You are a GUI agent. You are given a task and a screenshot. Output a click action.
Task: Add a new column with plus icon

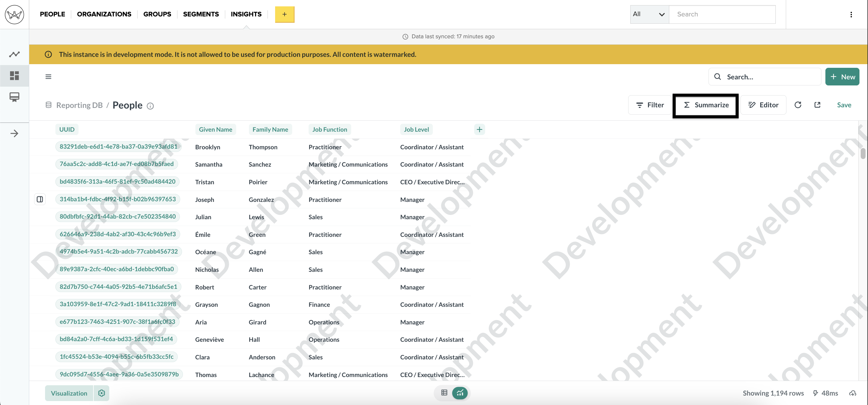point(479,130)
